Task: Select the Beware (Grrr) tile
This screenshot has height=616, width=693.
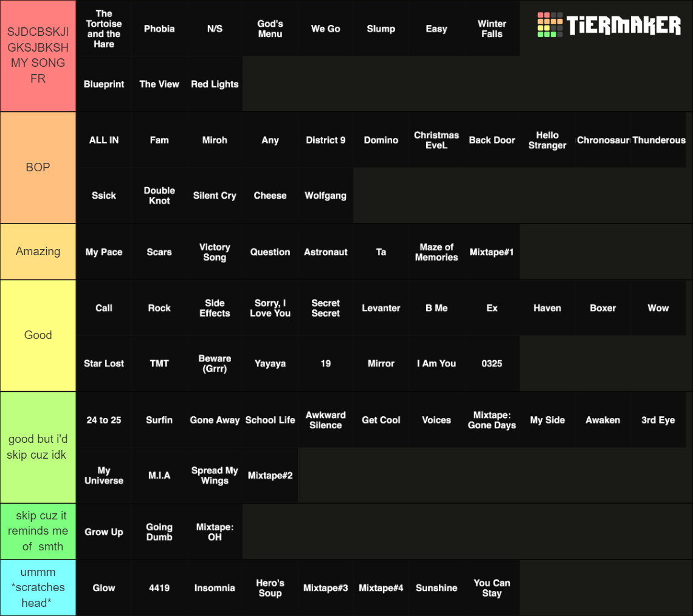Action: pyautogui.click(x=215, y=363)
